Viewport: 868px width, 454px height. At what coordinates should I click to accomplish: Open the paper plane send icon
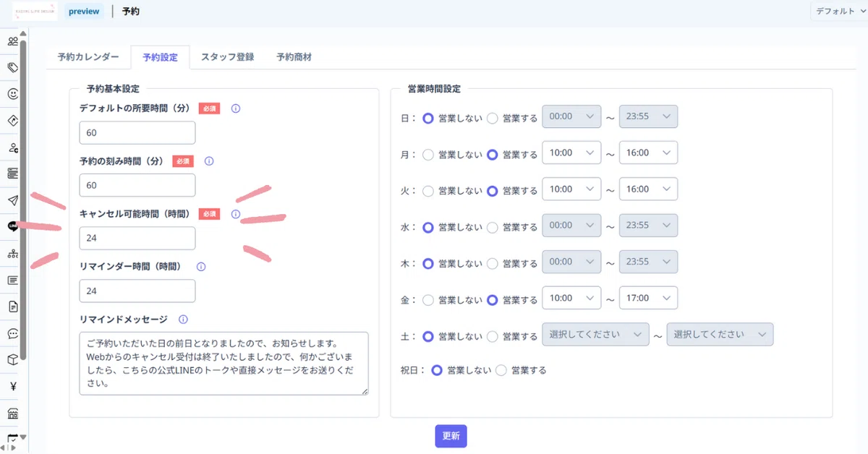point(12,200)
